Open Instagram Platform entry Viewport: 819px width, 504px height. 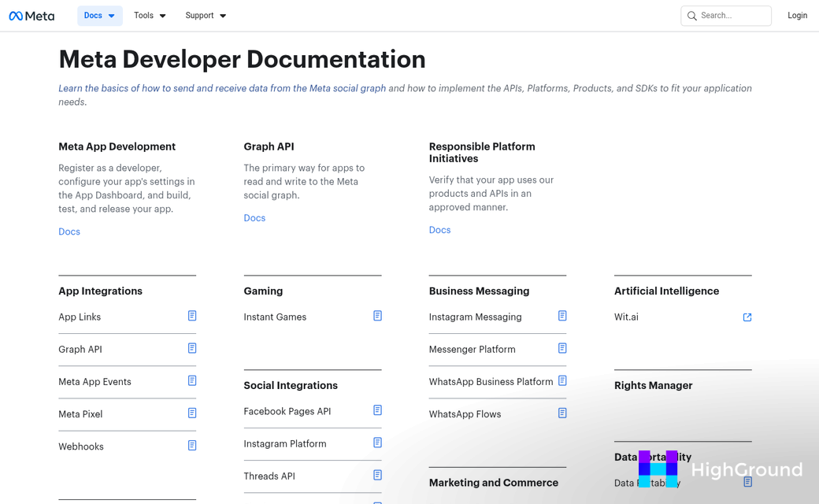[284, 444]
